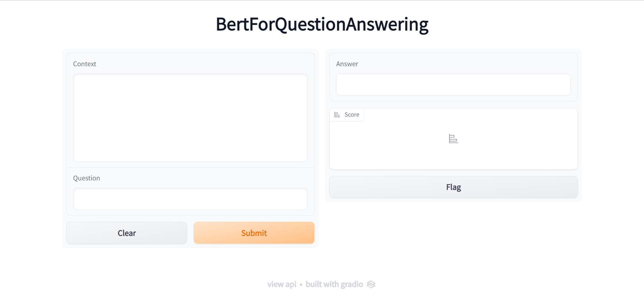The image size is (644, 303).
Task: Open the view api link
Action: pyautogui.click(x=281, y=285)
